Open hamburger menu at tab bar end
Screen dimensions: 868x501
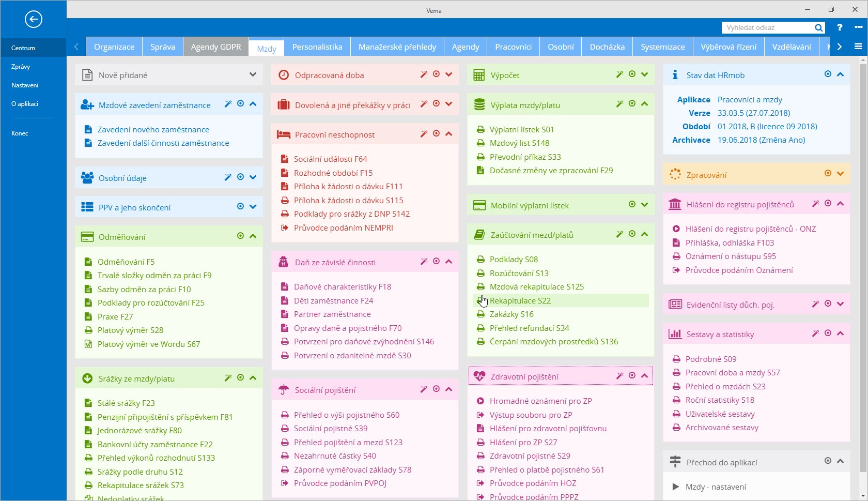[858, 47]
